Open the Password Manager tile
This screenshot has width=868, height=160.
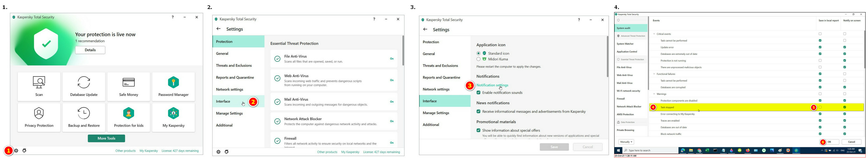pyautogui.click(x=174, y=87)
